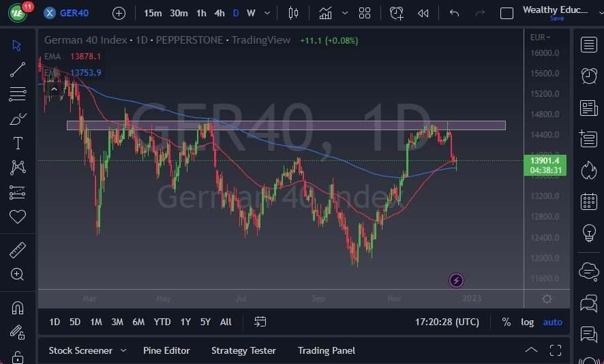
Task: Add a symbol to compare
Action: pyautogui.click(x=119, y=14)
